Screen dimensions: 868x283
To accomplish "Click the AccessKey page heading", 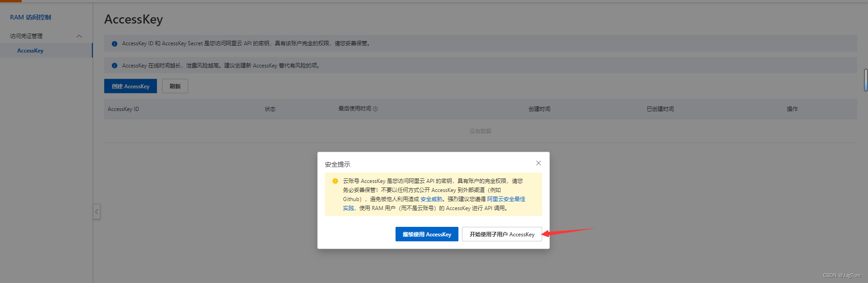I will click(134, 19).
